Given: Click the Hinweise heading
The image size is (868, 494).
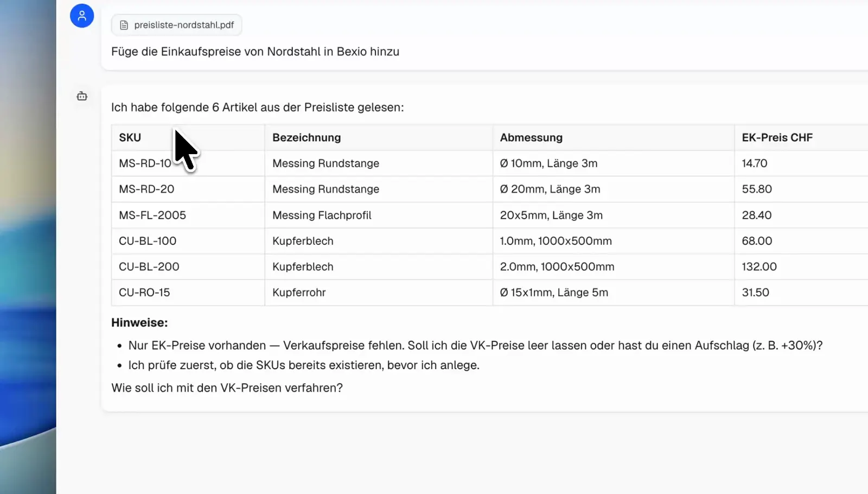Looking at the screenshot, I should [139, 322].
